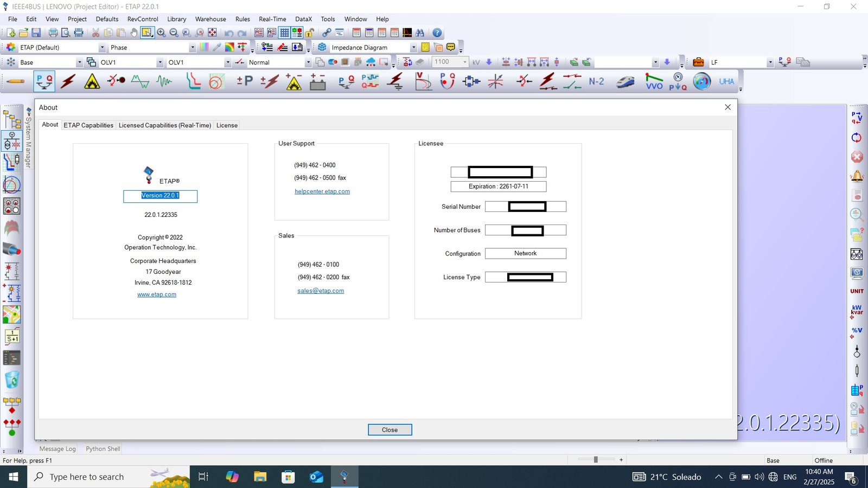Click the recycle bin dumpster icon
This screenshot has width=868, height=488.
click(x=12, y=380)
